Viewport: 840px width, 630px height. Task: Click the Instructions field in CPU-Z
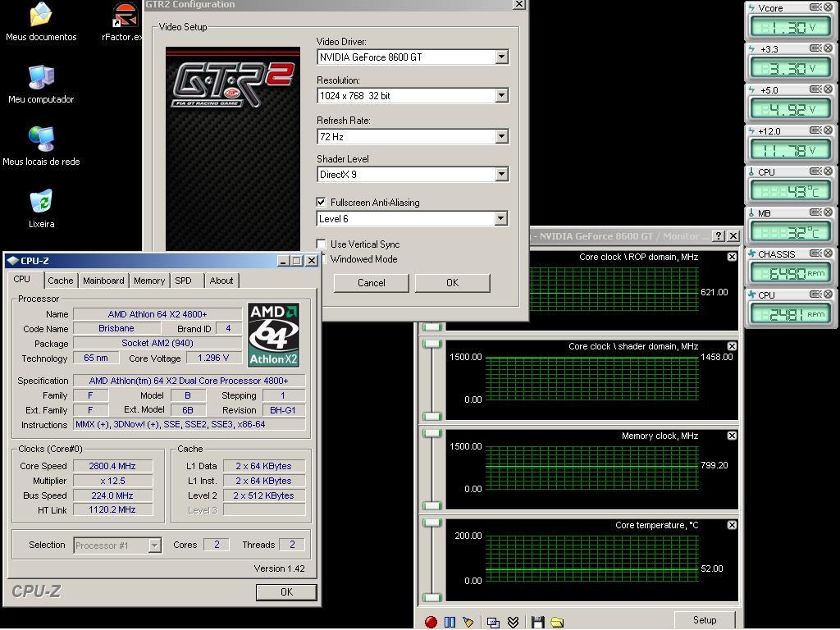click(x=189, y=424)
